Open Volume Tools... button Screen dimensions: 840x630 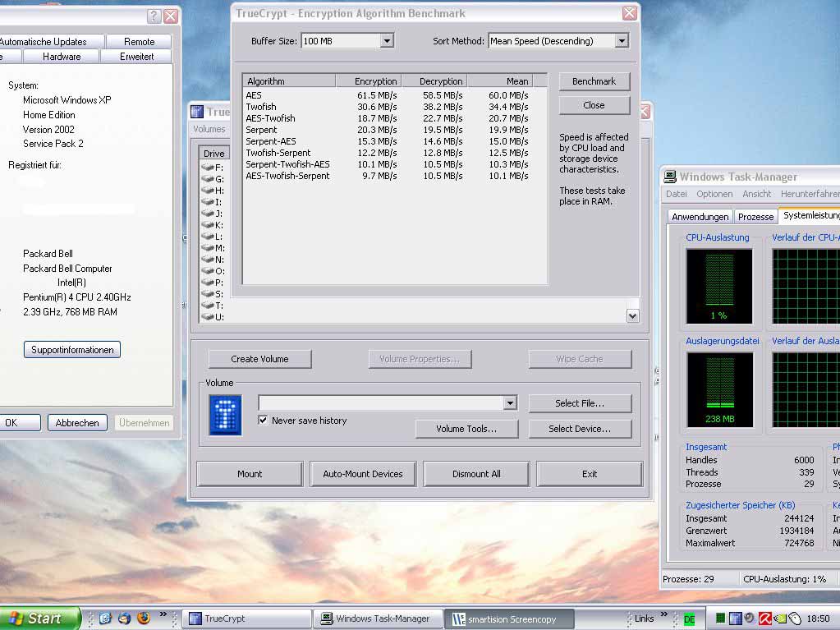click(466, 429)
